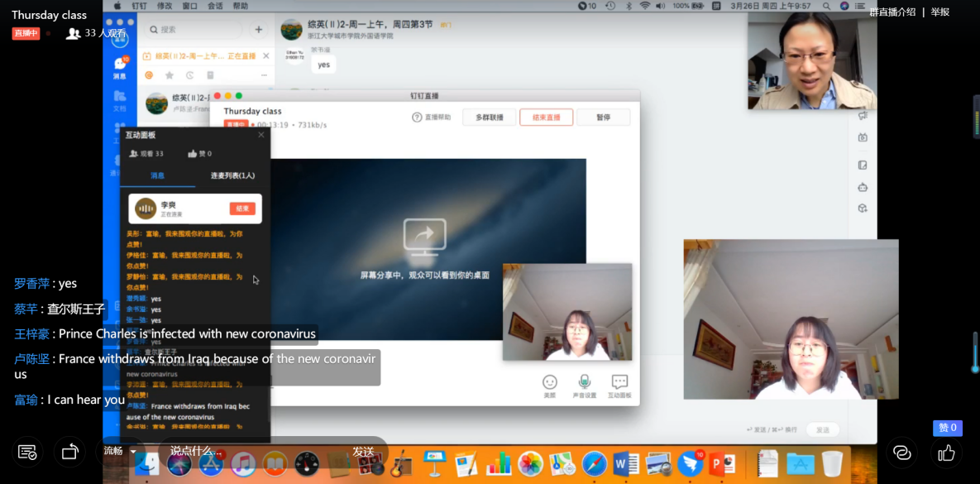Click the plus button next to search
The width and height of the screenshot is (980, 484).
tap(257, 30)
